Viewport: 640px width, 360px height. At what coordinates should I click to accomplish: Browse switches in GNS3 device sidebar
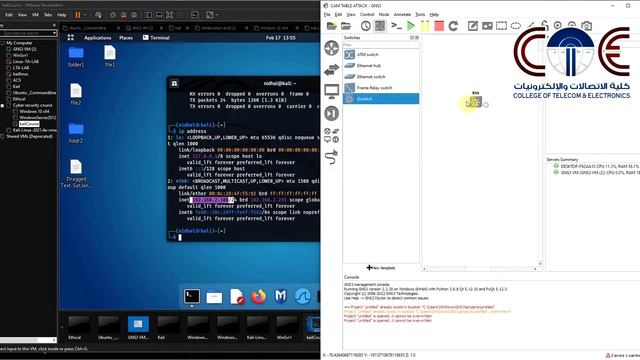331,70
